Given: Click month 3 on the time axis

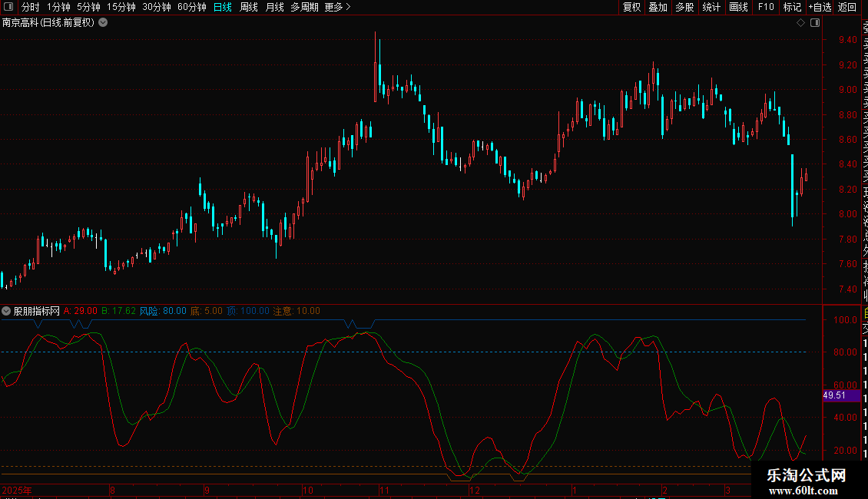Looking at the screenshot, I should (x=728, y=491).
